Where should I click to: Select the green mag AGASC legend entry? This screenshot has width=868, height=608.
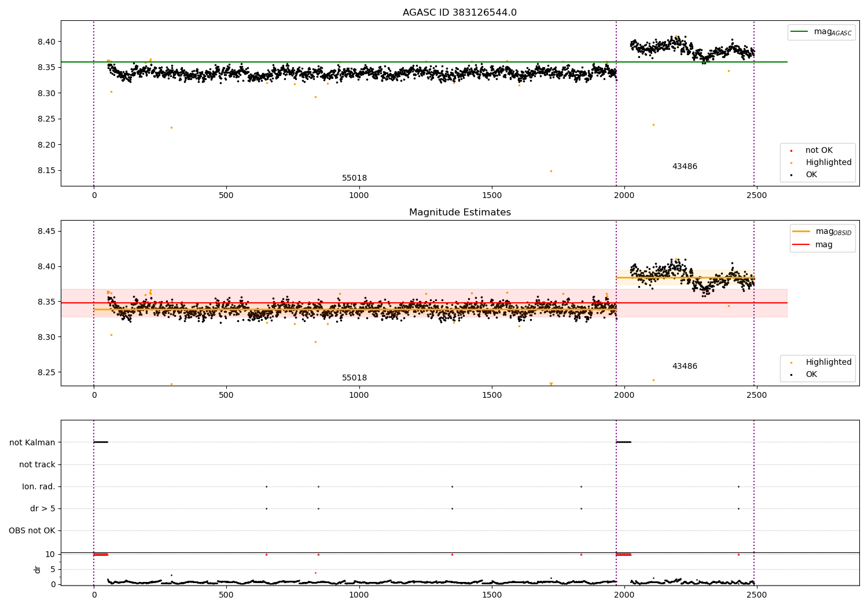click(821, 32)
